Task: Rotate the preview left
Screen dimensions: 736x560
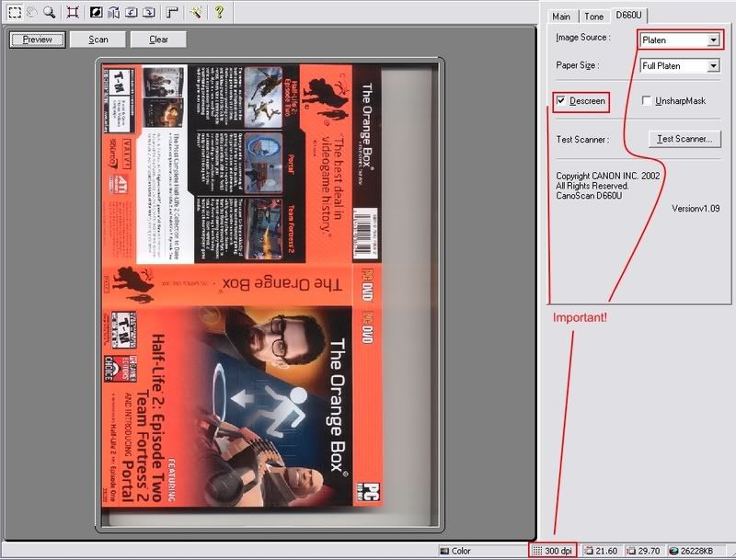Action: coord(131,13)
